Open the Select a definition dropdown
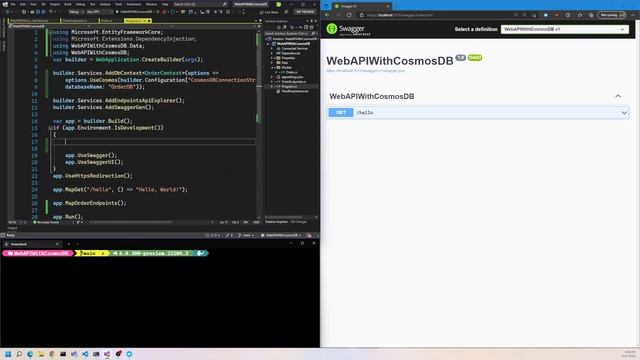The height and width of the screenshot is (360, 640). click(565, 29)
